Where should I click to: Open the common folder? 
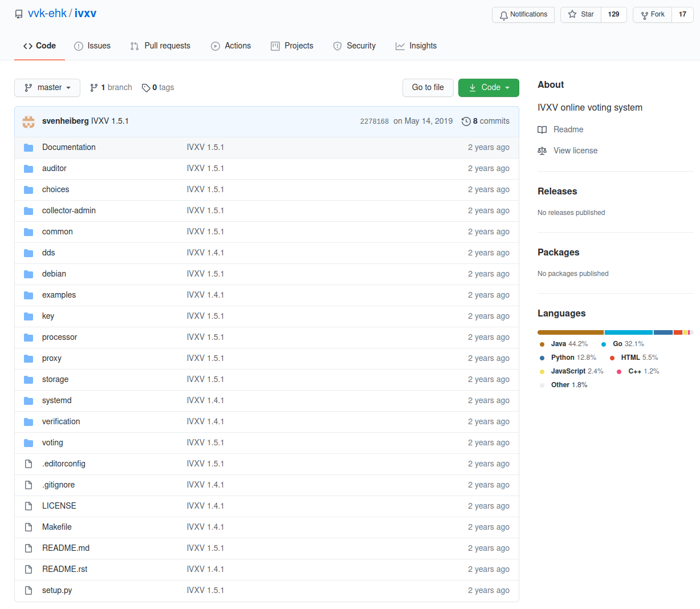pyautogui.click(x=58, y=232)
